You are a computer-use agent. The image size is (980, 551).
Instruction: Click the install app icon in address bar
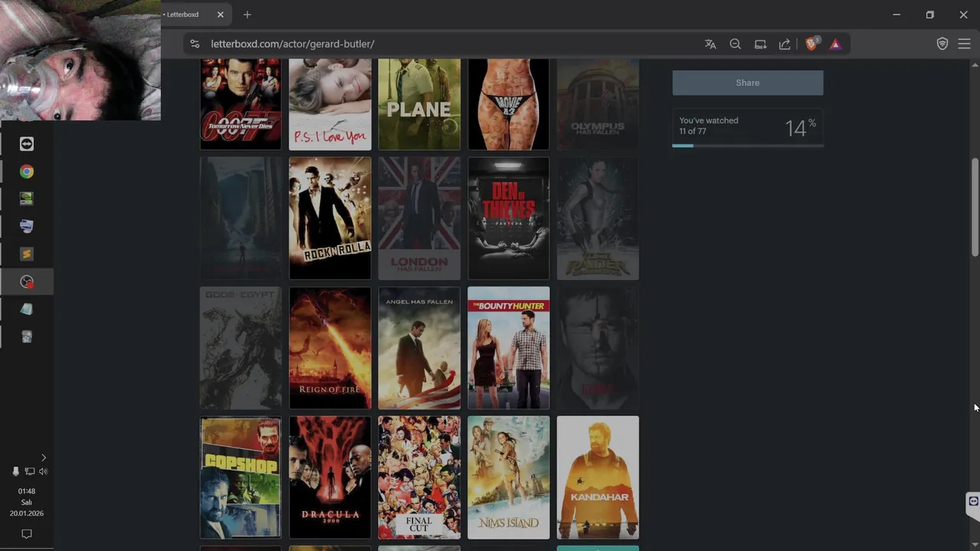[760, 44]
